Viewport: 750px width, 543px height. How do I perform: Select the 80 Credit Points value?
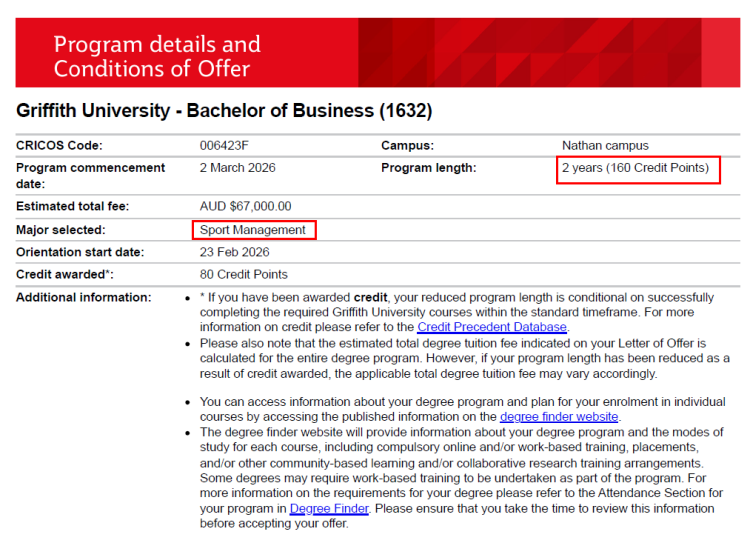[243, 275]
